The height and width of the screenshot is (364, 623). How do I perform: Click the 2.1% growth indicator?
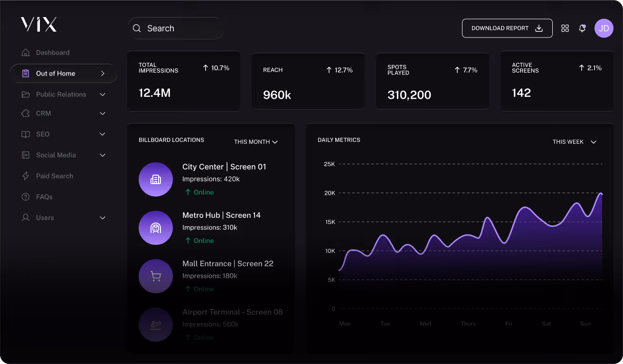coord(590,68)
